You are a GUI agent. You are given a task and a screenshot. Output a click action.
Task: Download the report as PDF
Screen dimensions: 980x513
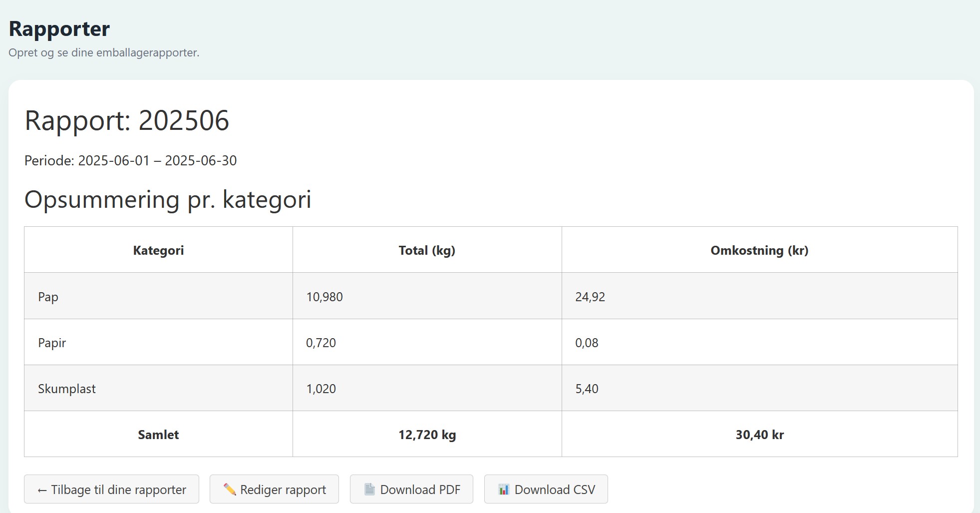point(411,489)
